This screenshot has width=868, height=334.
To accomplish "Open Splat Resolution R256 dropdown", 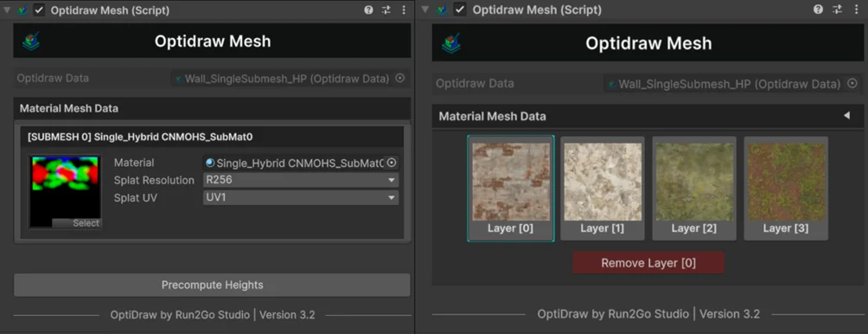I will [x=301, y=181].
